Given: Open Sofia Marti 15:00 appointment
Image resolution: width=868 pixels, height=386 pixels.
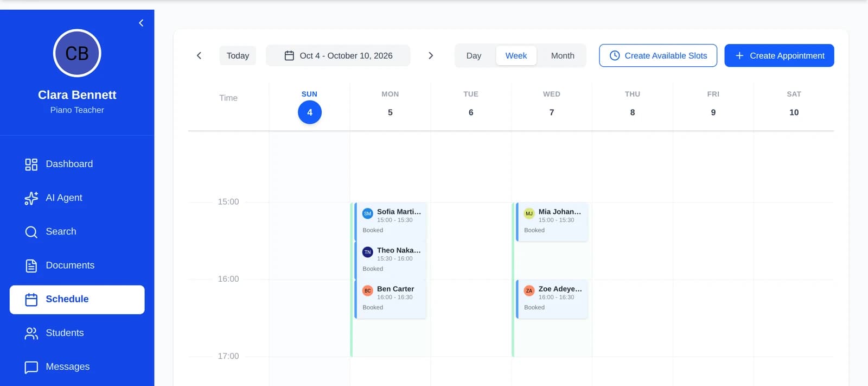Looking at the screenshot, I should point(391,222).
